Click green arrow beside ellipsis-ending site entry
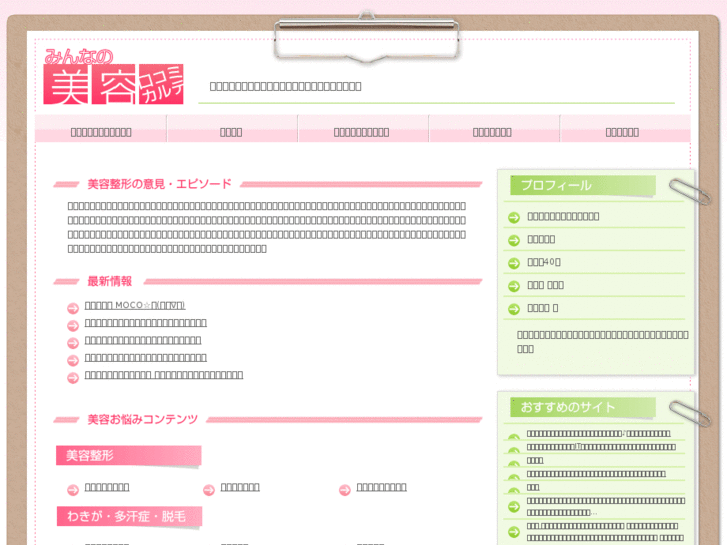The width and height of the screenshot is (727, 545). 514,507
